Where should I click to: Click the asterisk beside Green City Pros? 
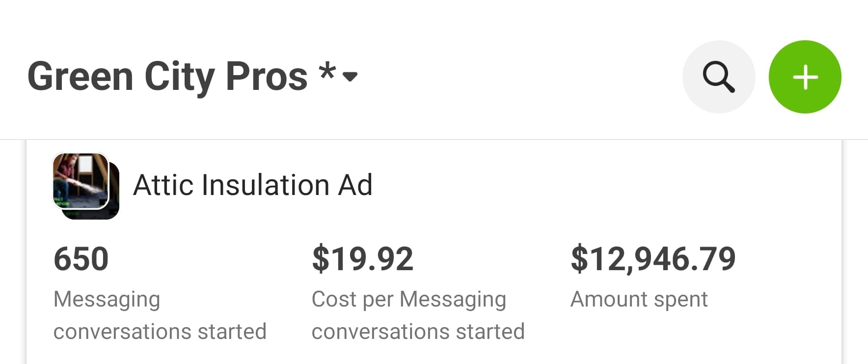[x=327, y=73]
